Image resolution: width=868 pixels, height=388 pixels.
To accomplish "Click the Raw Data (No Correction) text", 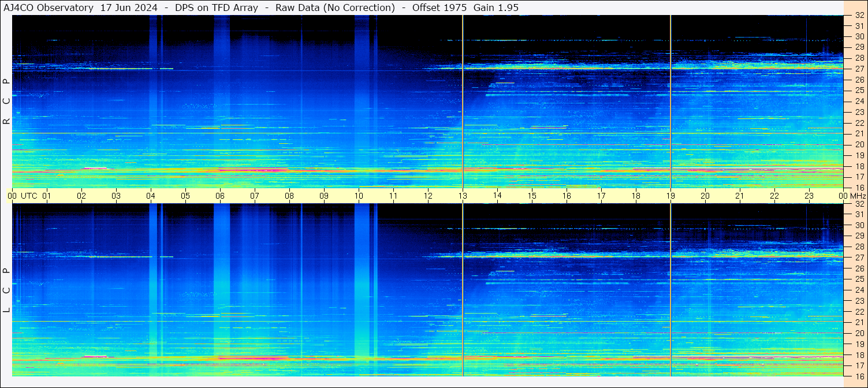I will click(335, 8).
